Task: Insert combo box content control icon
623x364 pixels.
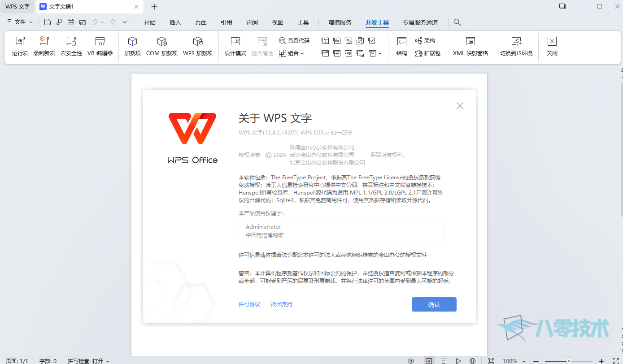Action: coord(325,53)
